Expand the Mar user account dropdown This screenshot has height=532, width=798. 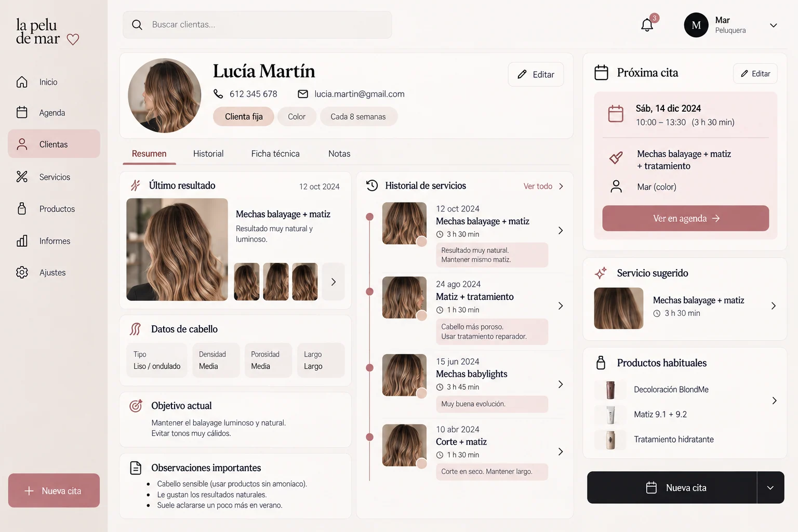coord(773,25)
